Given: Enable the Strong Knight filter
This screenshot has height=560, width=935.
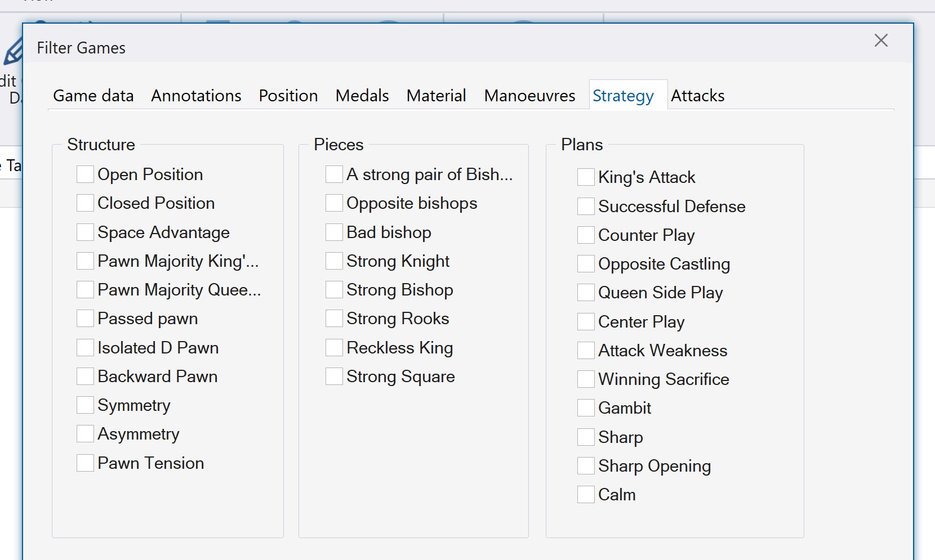Looking at the screenshot, I should tap(333, 261).
